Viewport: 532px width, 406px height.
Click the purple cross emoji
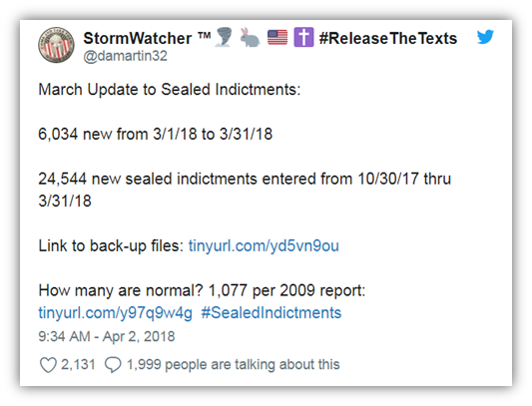click(303, 37)
